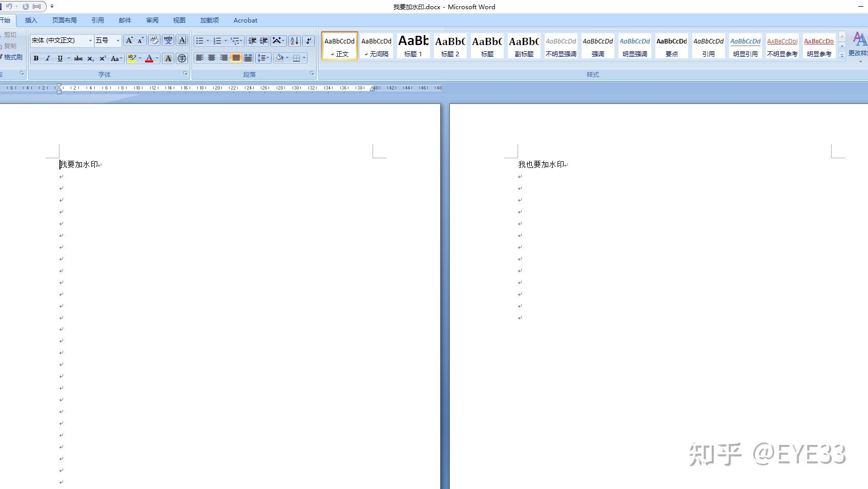Grow font size with large A icon
This screenshot has width=868, height=489.
pyautogui.click(x=129, y=40)
